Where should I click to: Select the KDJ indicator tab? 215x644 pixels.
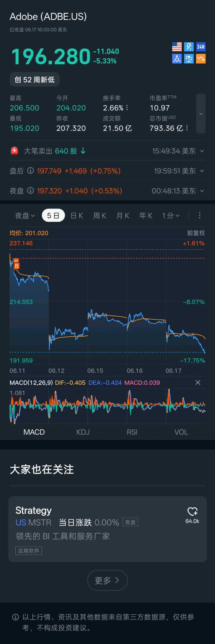[x=83, y=432]
